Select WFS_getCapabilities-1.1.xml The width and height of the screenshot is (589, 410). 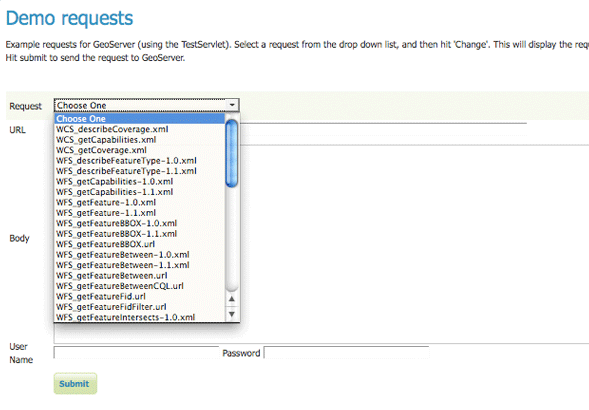[x=140, y=192]
